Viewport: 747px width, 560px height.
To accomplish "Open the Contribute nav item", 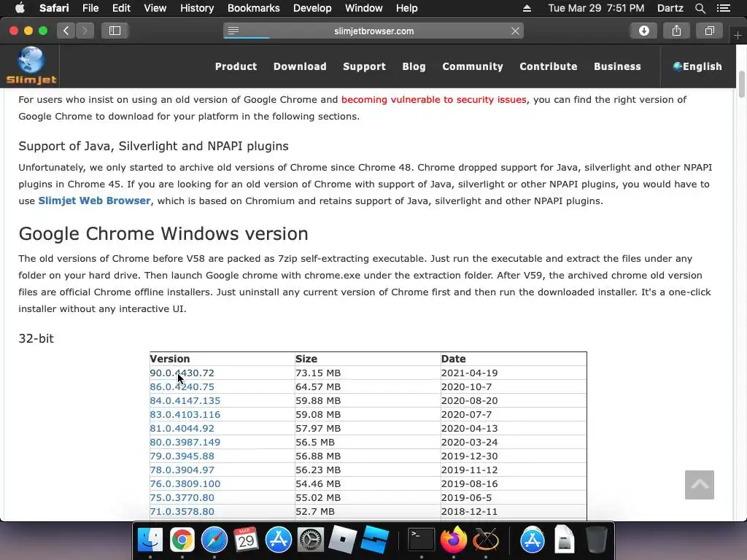I will point(549,66).
